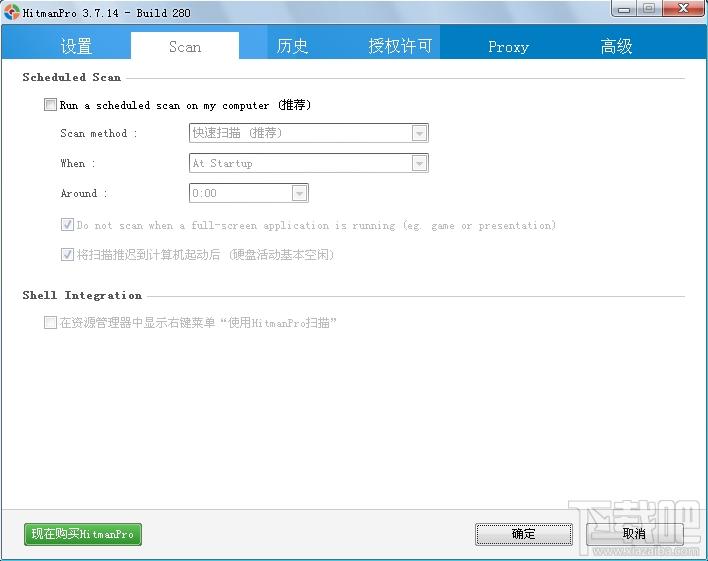This screenshot has height=561, width=708.
Task: Open the 授权许可 tab
Action: tap(400, 46)
